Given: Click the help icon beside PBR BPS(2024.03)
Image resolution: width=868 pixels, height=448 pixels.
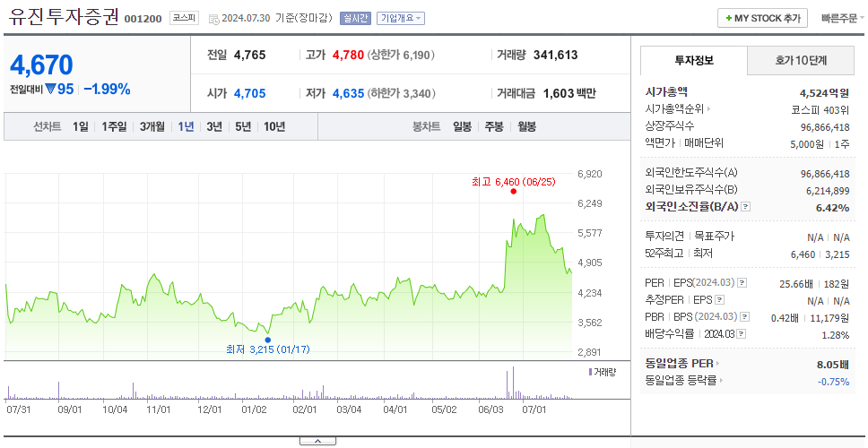Looking at the screenshot, I should click(x=745, y=317).
